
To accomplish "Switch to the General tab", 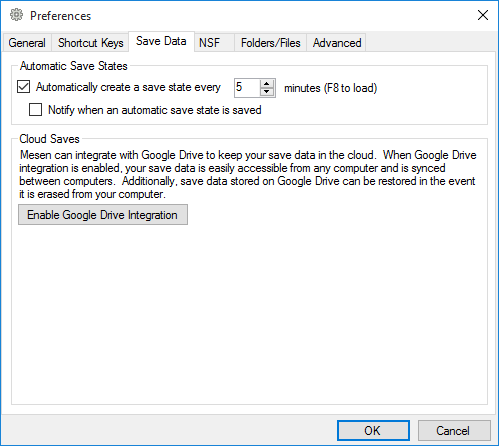I will [27, 43].
